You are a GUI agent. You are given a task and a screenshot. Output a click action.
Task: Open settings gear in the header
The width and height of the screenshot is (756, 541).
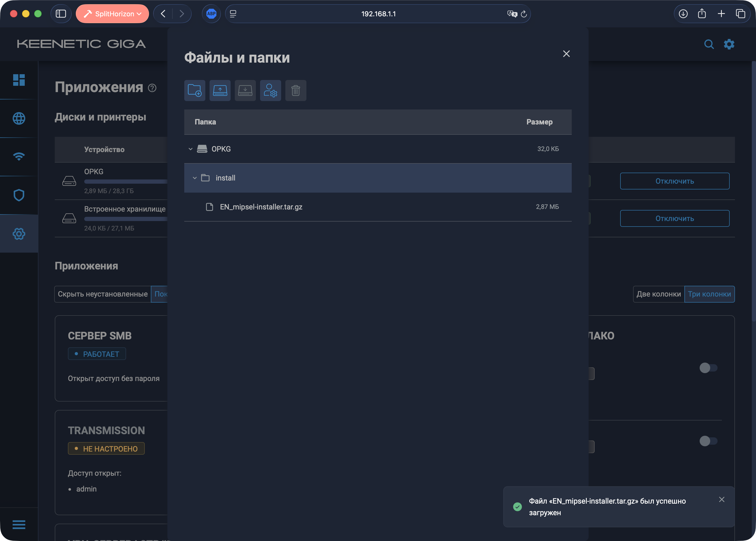[x=729, y=44]
